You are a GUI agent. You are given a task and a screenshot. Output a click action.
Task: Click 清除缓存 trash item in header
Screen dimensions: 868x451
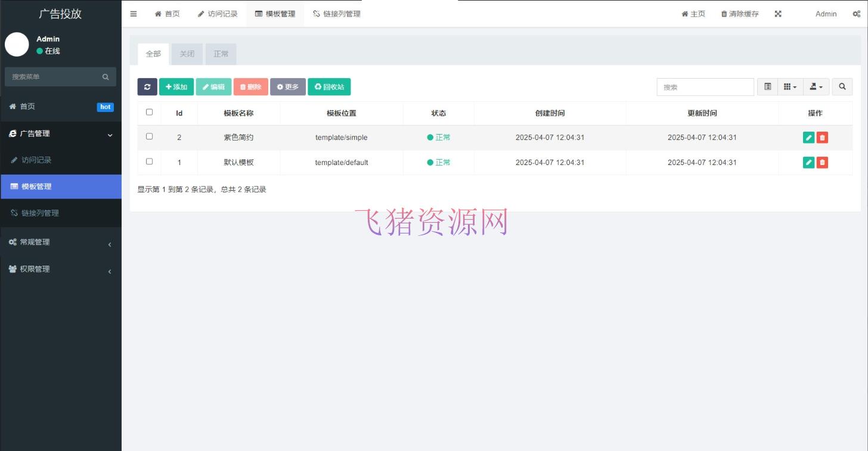[740, 14]
